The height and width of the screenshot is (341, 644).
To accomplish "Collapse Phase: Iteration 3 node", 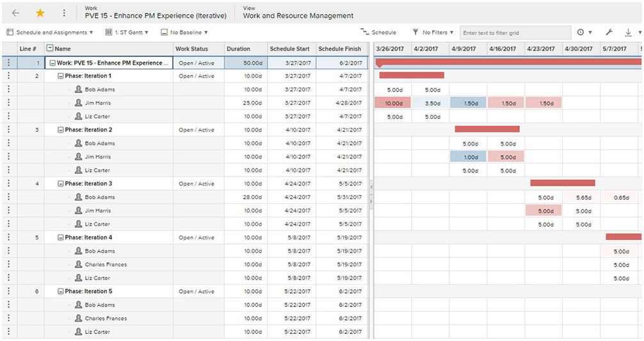I will (60, 184).
